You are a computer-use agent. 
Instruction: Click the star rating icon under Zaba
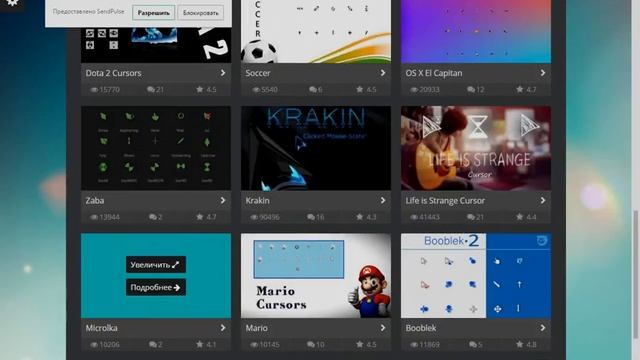(x=200, y=217)
